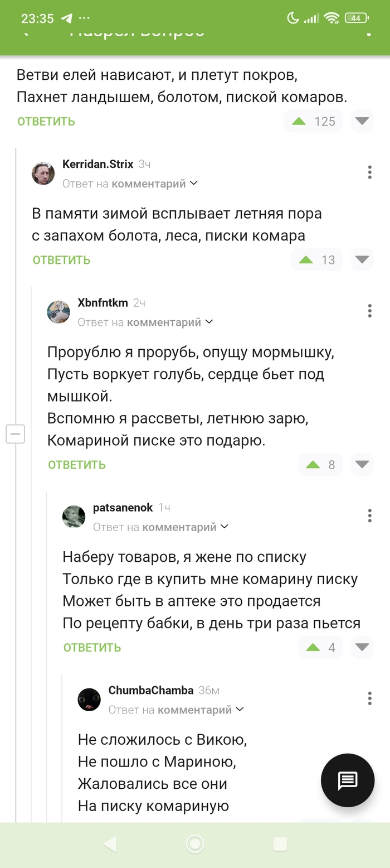Open the kebab menu on Kerridan.Strix comment
390x868 pixels.
point(369,172)
